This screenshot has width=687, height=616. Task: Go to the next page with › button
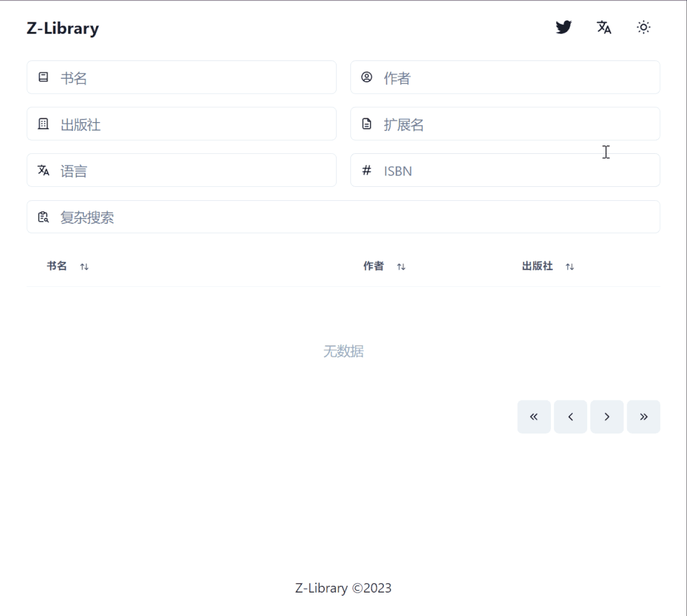tap(607, 417)
